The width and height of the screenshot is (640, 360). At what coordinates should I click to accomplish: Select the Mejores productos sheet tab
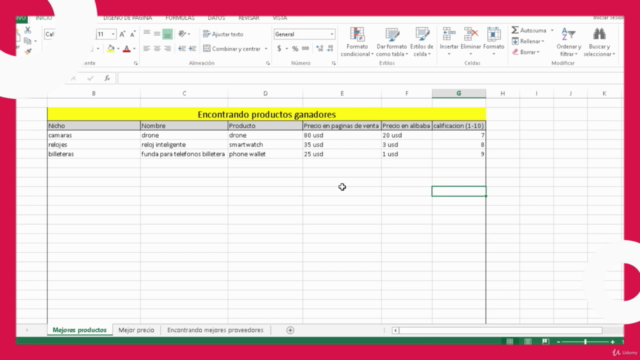[80, 330]
